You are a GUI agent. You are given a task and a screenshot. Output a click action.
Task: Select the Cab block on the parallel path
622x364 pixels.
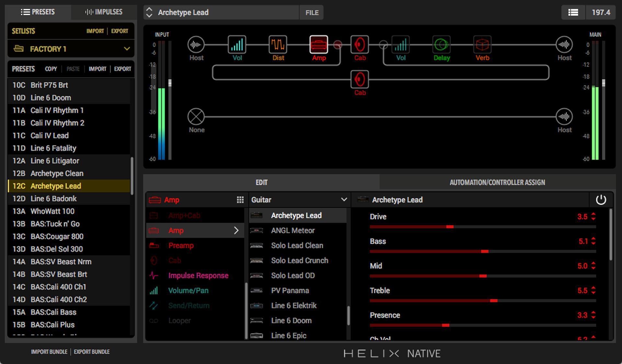(x=360, y=79)
